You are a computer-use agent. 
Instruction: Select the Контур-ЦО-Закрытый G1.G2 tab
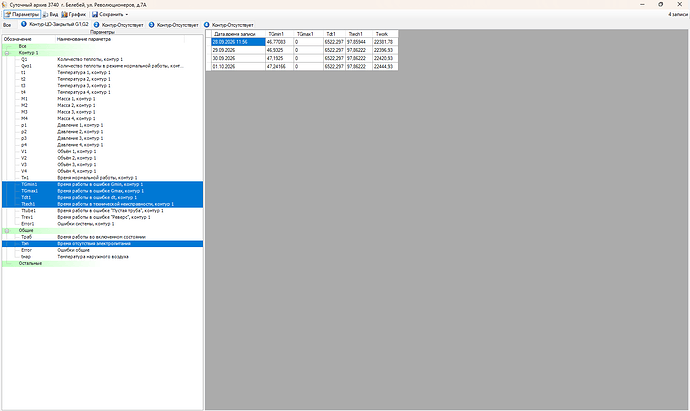tap(55, 25)
